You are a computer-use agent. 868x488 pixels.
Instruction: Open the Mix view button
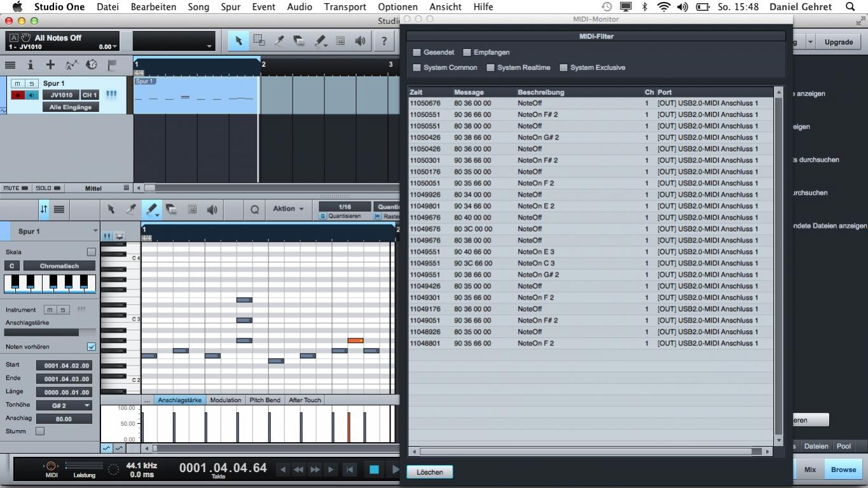(809, 470)
